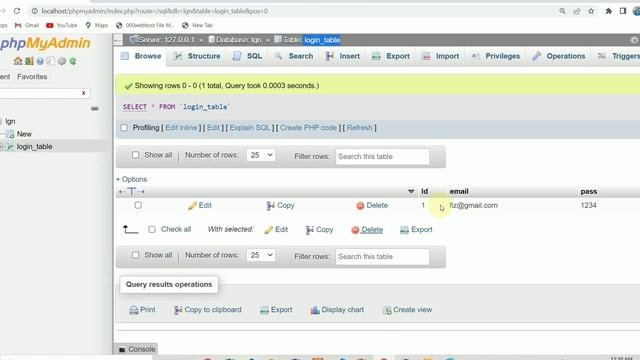Click lower Search this table field
This screenshot has width=640, height=360.
tap(382, 256)
